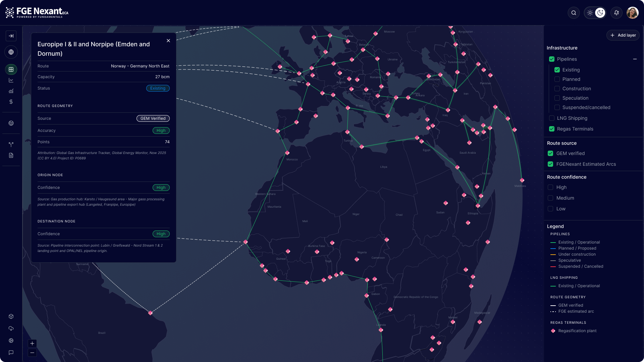This screenshot has width=644, height=362.
Task: Click the GEM Verified source badge
Action: [153, 118]
